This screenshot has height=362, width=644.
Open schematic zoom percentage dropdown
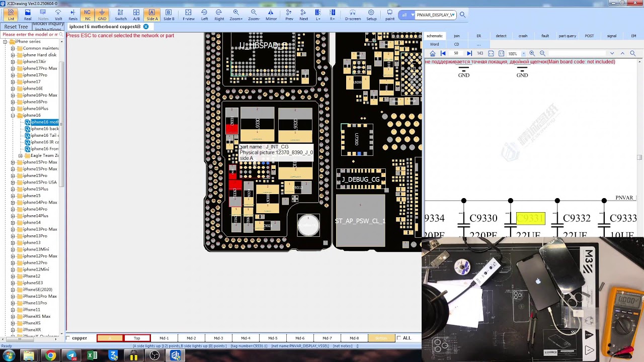pyautogui.click(x=523, y=53)
